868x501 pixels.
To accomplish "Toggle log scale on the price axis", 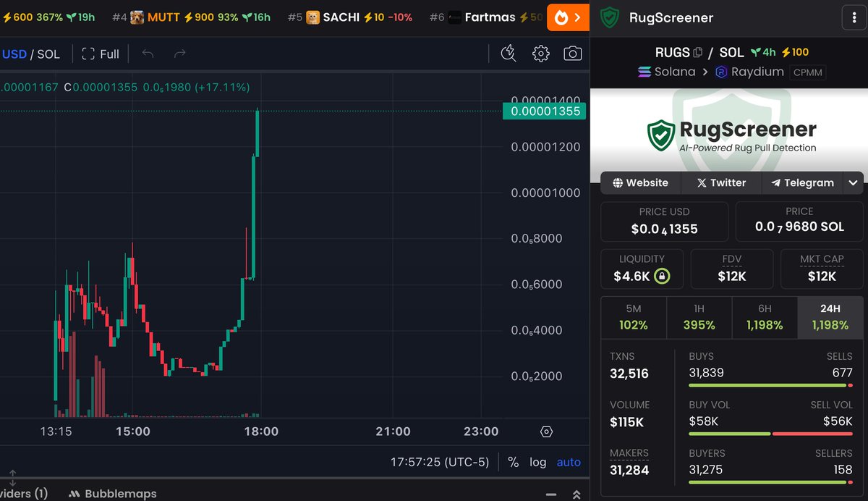I will coord(537,462).
